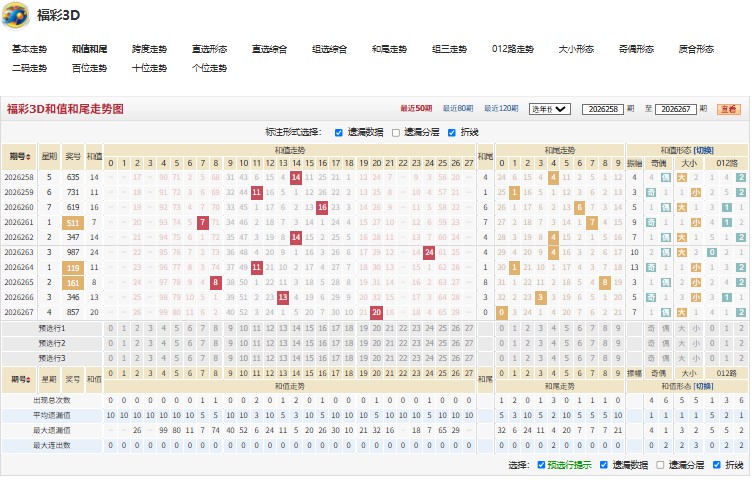Image resolution: width=752 pixels, height=480 pixels.
Task: Open the 选年份 year dropdown
Action: pos(550,109)
